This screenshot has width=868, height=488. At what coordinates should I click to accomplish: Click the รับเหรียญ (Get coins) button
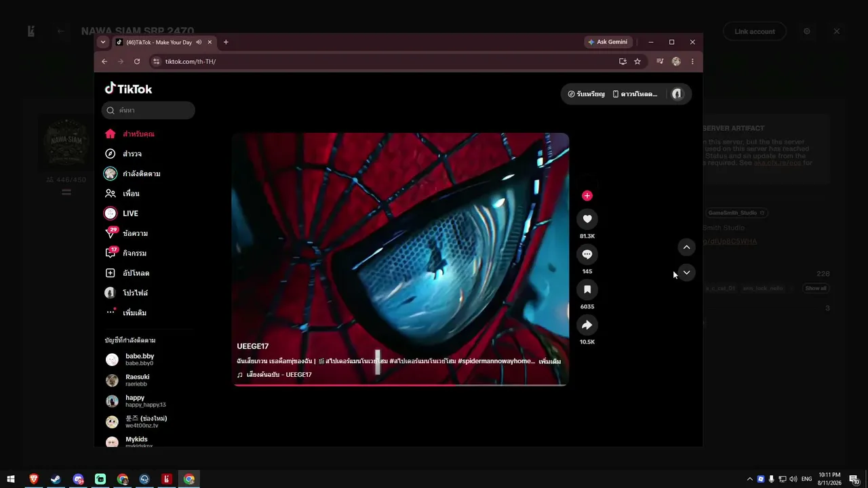pyautogui.click(x=586, y=94)
